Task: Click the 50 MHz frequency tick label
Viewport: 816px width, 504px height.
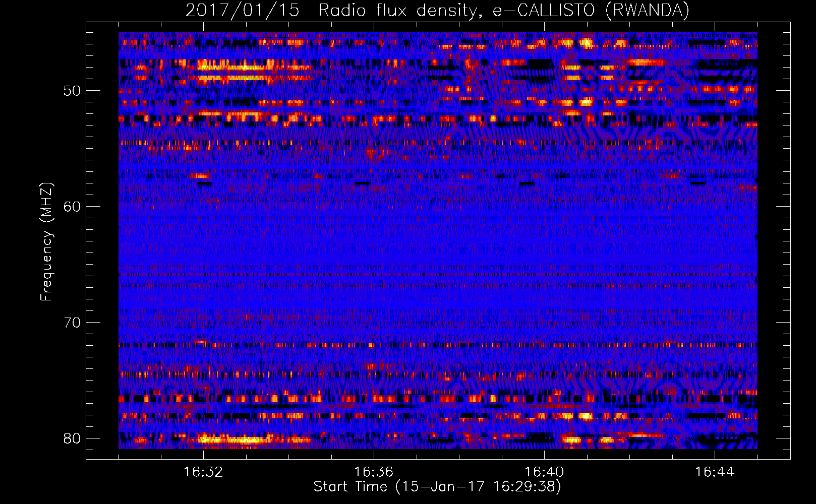Action: [x=72, y=91]
